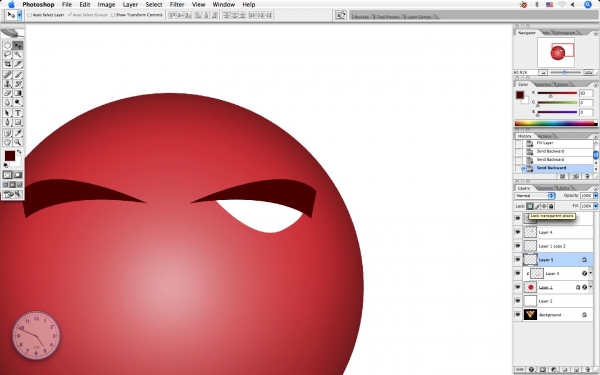Viewport: 600px width, 375px height.
Task: Open the Filter menu
Action: [177, 5]
